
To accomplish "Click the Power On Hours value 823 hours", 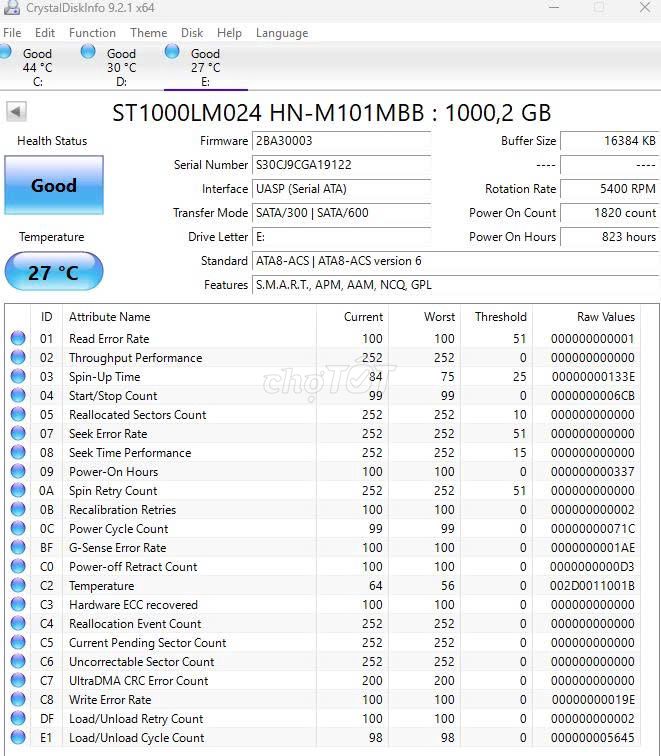I will coord(609,237).
